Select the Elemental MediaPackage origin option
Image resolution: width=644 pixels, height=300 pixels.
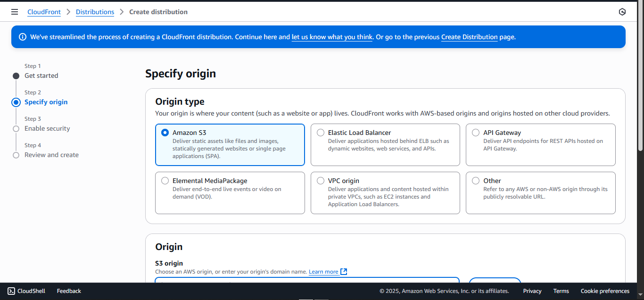point(165,181)
